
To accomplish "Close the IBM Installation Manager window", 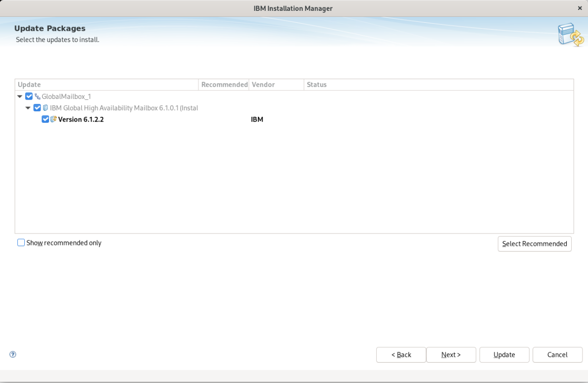I will click(580, 8).
